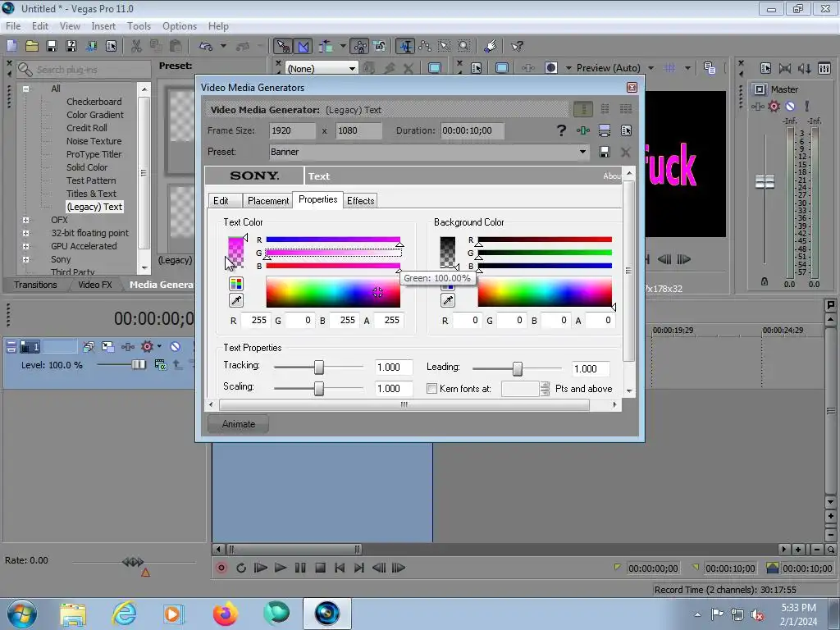Open Internet Explorer from the taskbar
The image size is (840, 630).
[x=124, y=614]
